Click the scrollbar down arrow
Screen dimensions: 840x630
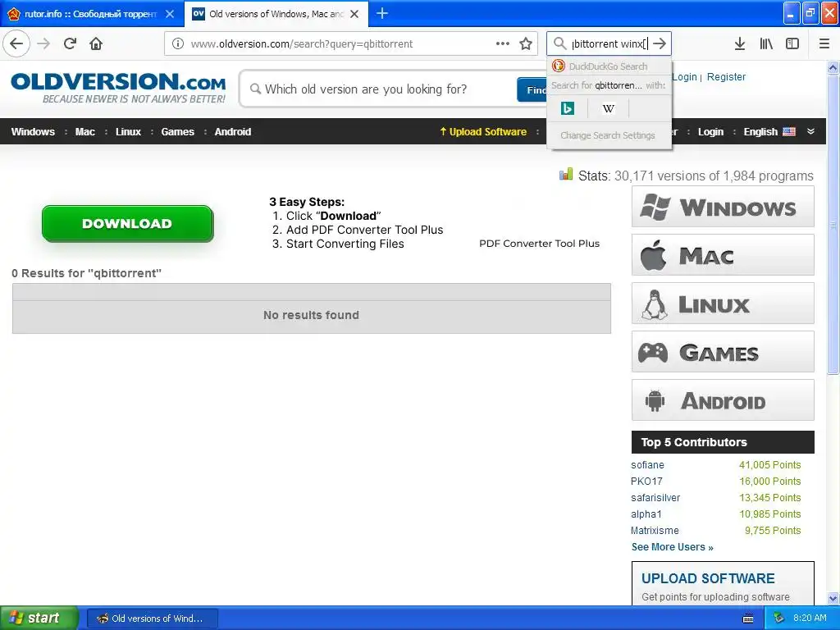833,598
